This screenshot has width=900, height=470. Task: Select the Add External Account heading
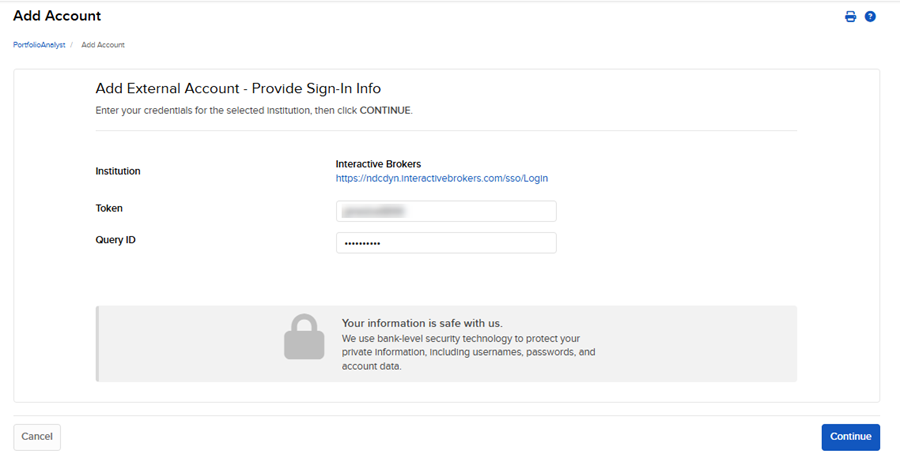pos(238,88)
